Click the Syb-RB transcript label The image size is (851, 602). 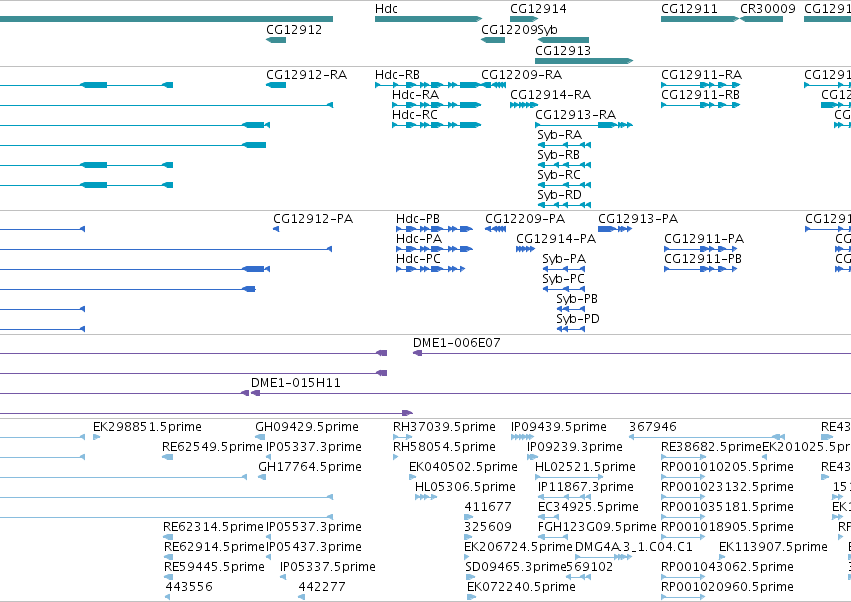pyautogui.click(x=558, y=155)
